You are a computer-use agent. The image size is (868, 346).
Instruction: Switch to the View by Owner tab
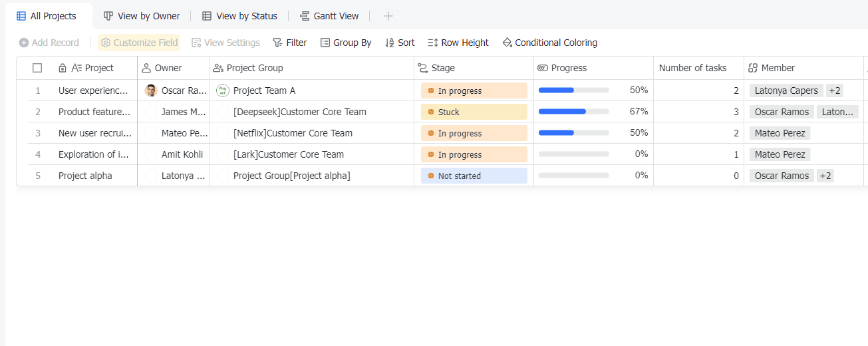tap(142, 16)
